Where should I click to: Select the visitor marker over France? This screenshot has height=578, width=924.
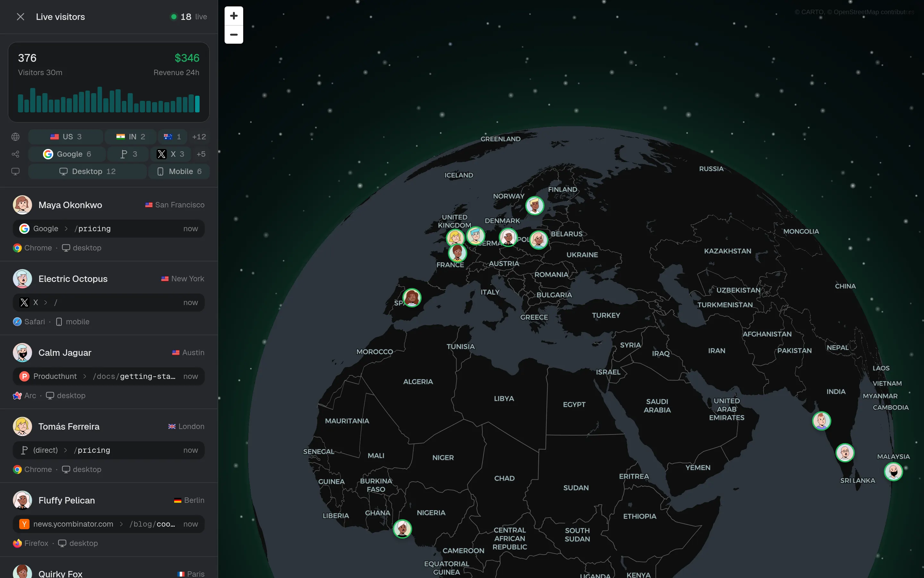[x=457, y=253]
